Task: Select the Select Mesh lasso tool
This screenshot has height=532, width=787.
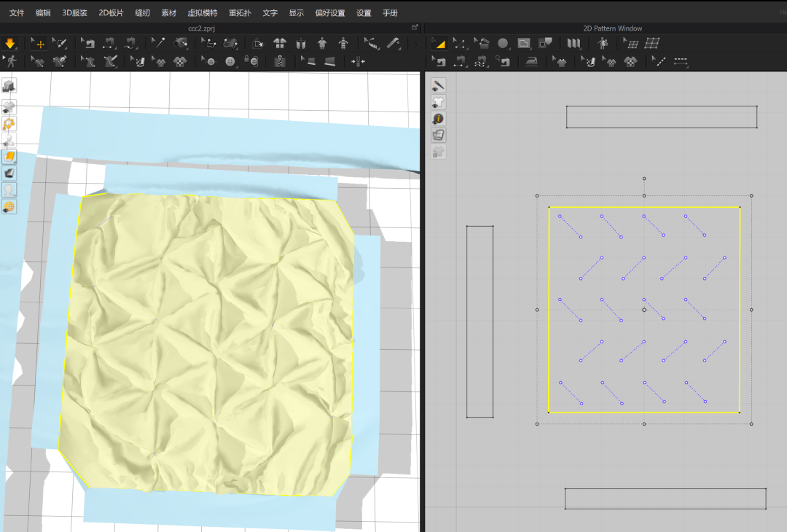Action: click(x=60, y=44)
